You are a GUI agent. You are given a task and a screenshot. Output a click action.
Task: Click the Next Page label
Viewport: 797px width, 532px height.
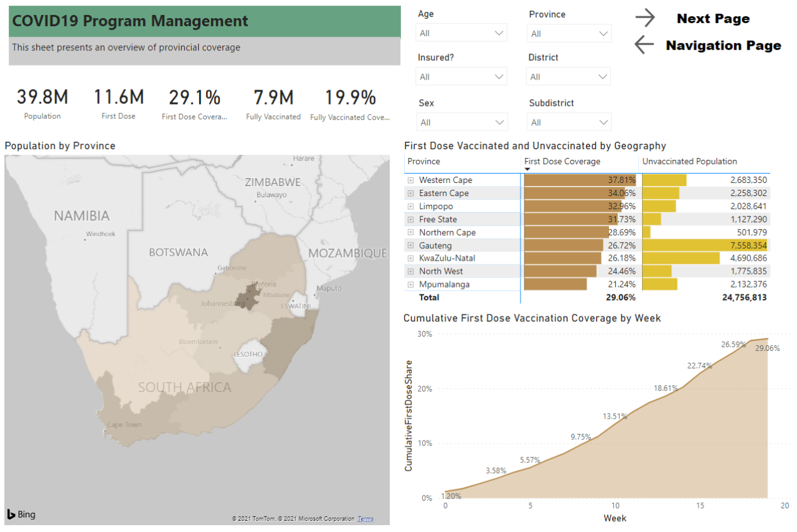[x=713, y=19]
